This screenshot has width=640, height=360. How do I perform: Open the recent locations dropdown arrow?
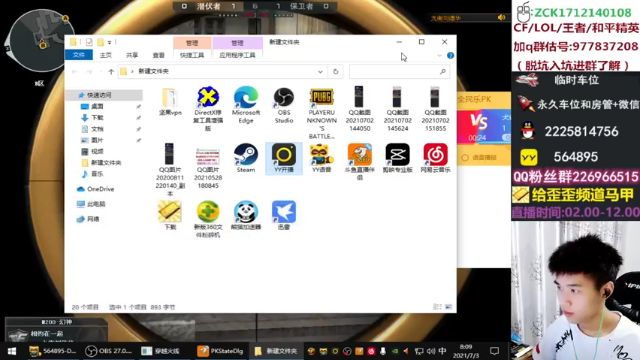click(x=100, y=71)
